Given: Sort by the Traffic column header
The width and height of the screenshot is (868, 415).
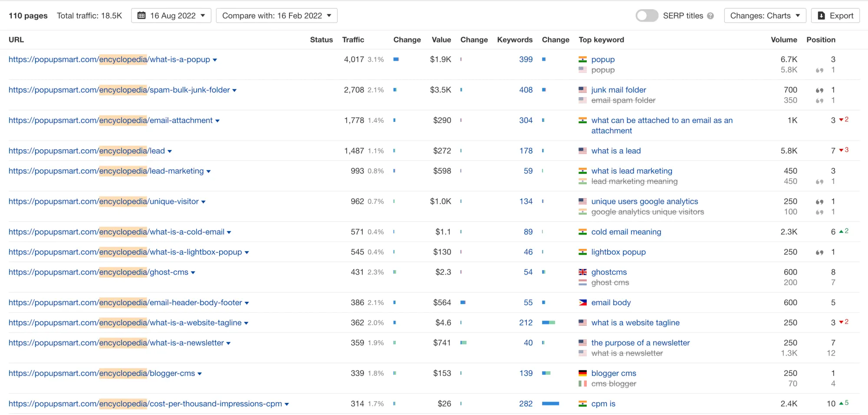Looking at the screenshot, I should (x=353, y=39).
